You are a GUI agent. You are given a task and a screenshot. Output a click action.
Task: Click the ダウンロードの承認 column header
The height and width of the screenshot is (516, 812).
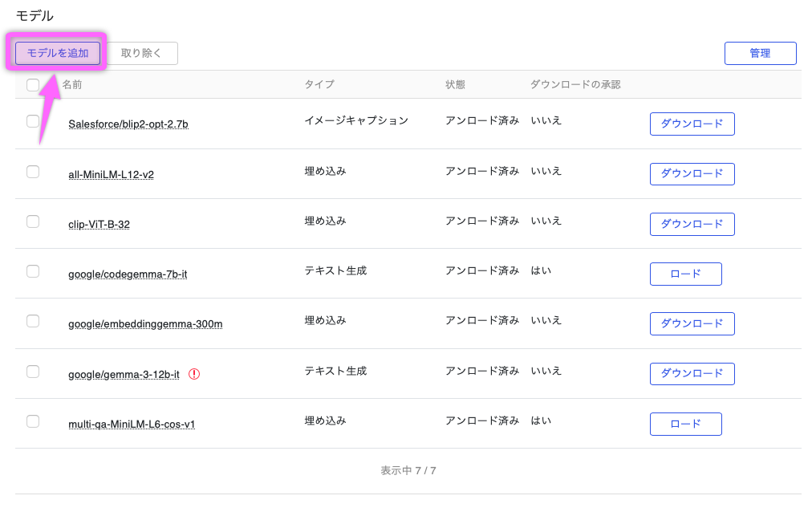[x=575, y=84]
